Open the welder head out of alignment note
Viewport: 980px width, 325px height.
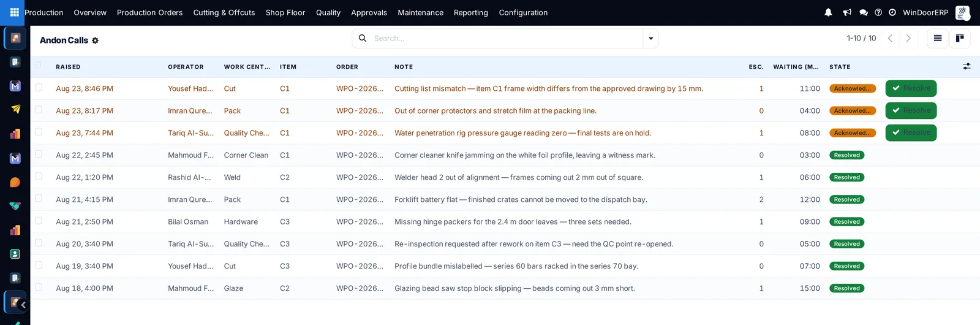pos(519,177)
